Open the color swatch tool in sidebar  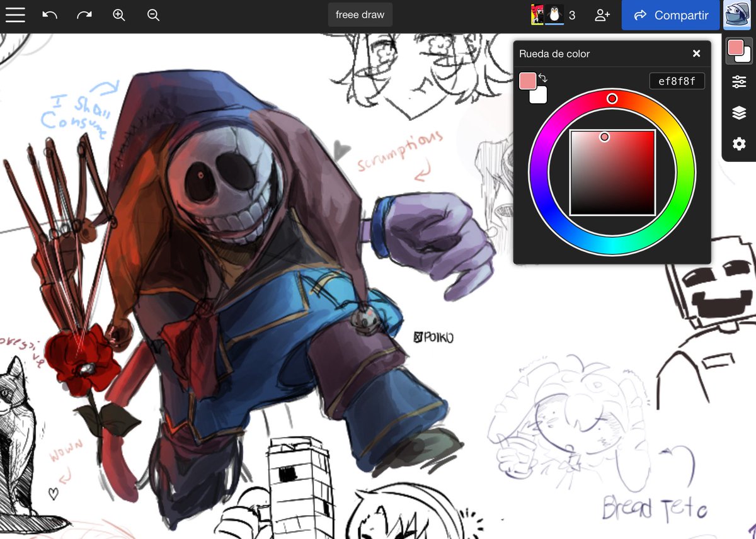click(x=739, y=50)
